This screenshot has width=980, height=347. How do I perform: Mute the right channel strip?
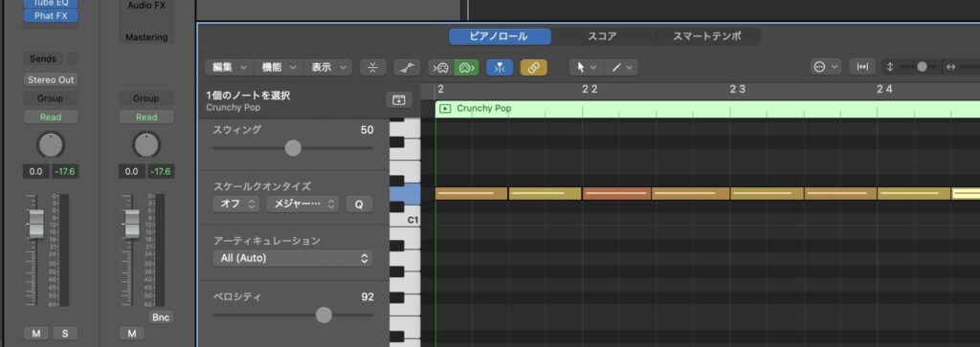[132, 334]
